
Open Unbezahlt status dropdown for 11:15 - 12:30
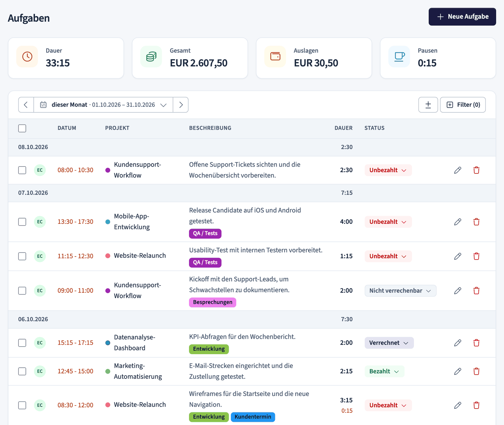tap(388, 256)
